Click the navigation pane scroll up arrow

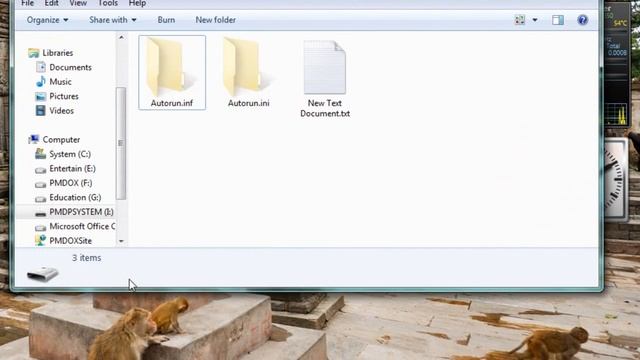121,37
